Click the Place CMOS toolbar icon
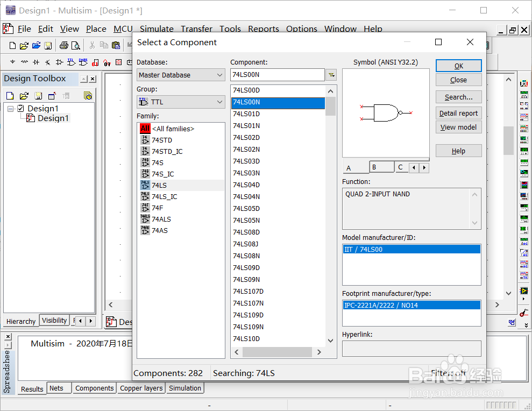Viewport: 532px width, 411px height. (x=83, y=62)
